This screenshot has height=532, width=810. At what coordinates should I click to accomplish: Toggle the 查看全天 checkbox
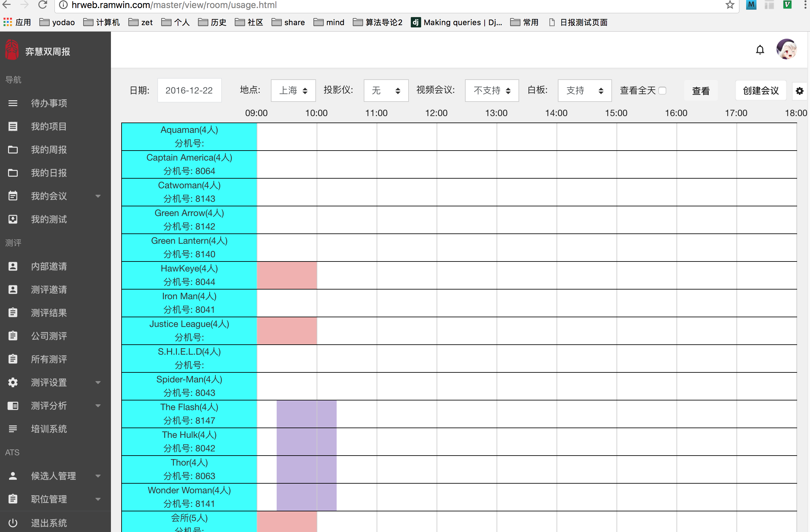point(662,91)
